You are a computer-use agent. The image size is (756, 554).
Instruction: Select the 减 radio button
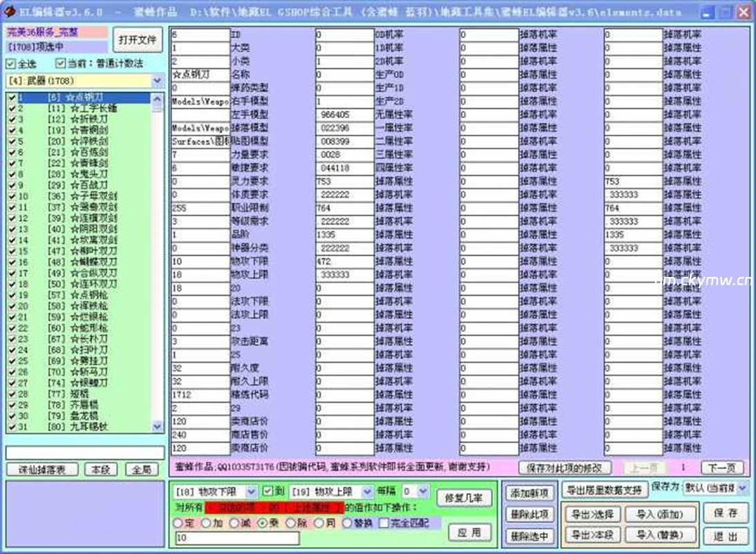tap(234, 523)
